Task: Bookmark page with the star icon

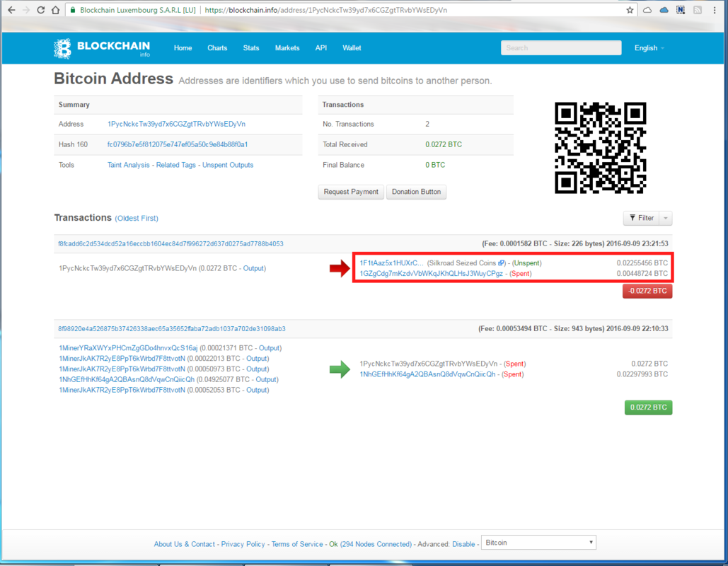Action: tap(630, 10)
